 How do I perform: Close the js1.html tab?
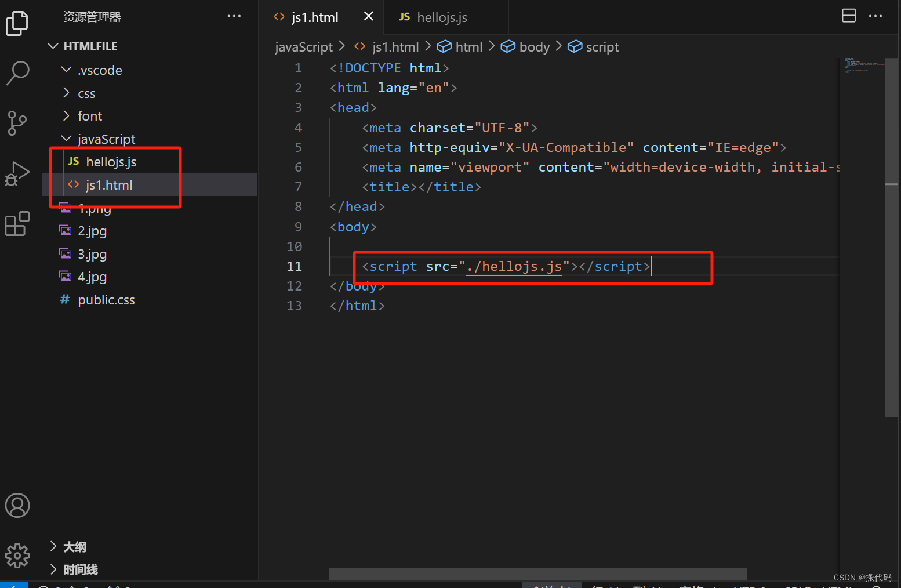point(369,17)
